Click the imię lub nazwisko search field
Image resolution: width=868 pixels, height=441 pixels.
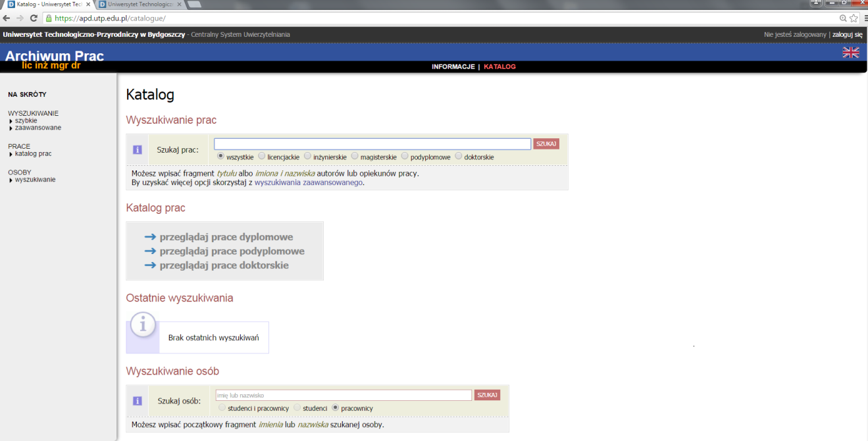344,395
